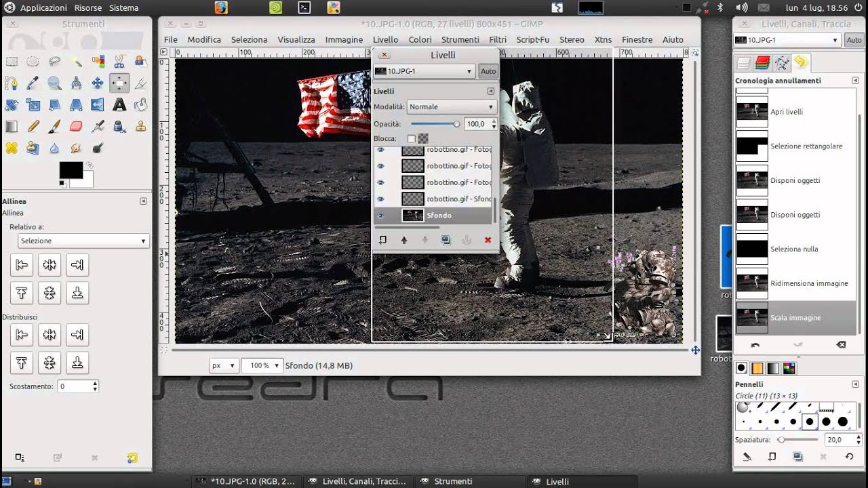This screenshot has width=868, height=488.
Task: Toggle the Blocca lock pixels checkbox
Action: [x=412, y=139]
